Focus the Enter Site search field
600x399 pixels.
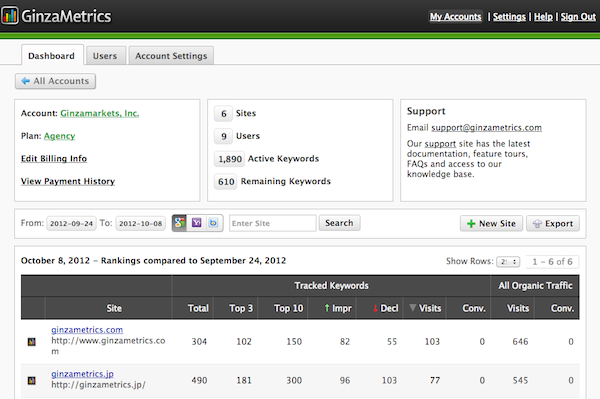[x=273, y=223]
